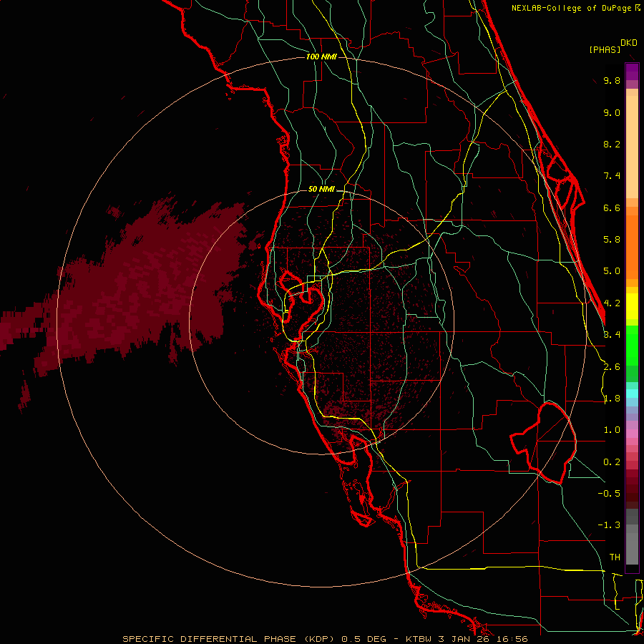Click the 4.2 legend value

coord(612,303)
